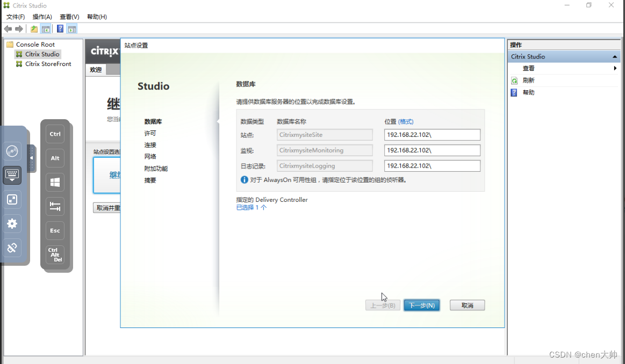Click Citrix Studio window app icon
625x364 pixels.
pyautogui.click(x=6, y=5)
